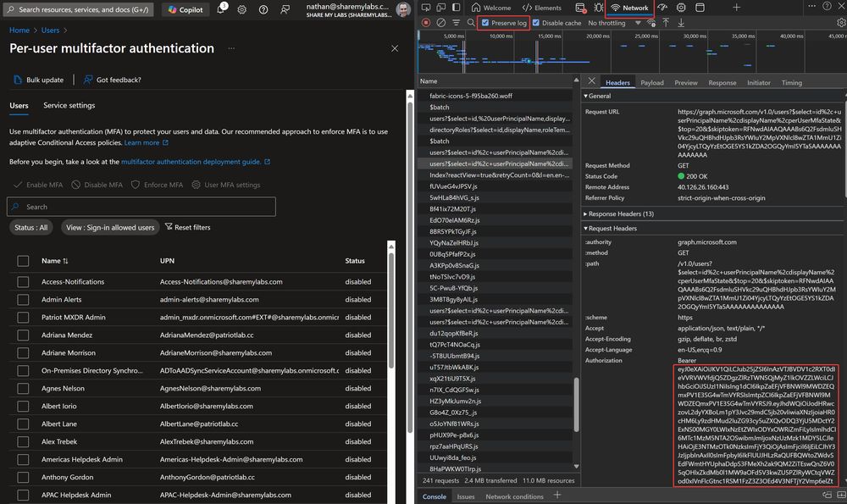Stop recording the network log
This screenshot has height=504, width=847.
click(x=426, y=23)
